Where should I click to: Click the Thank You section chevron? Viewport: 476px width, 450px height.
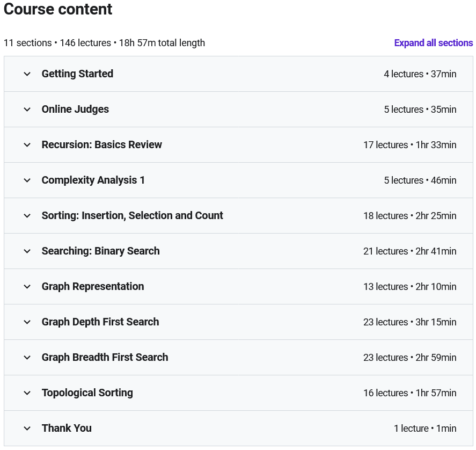[27, 429]
